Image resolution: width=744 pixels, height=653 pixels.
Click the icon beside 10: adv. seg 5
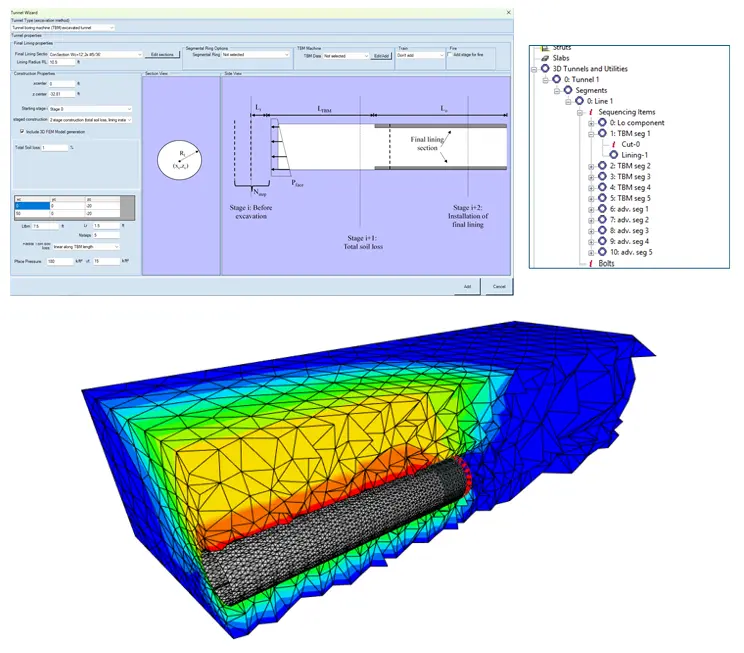pos(602,252)
